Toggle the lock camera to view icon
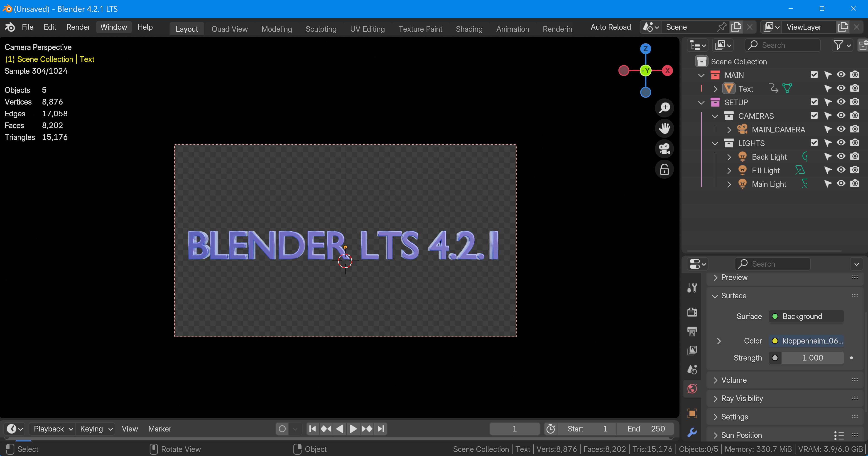Image resolution: width=868 pixels, height=456 pixels. point(664,169)
